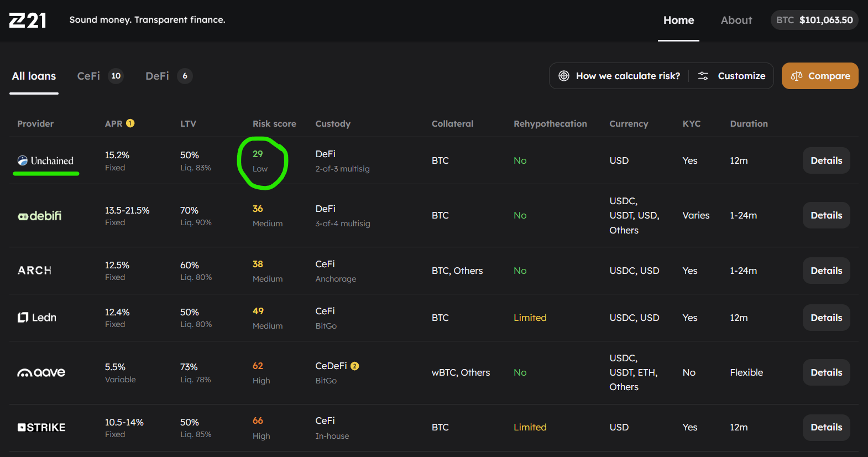Open Details for the debifi loan
Screen dimensions: 868x457
click(x=827, y=215)
